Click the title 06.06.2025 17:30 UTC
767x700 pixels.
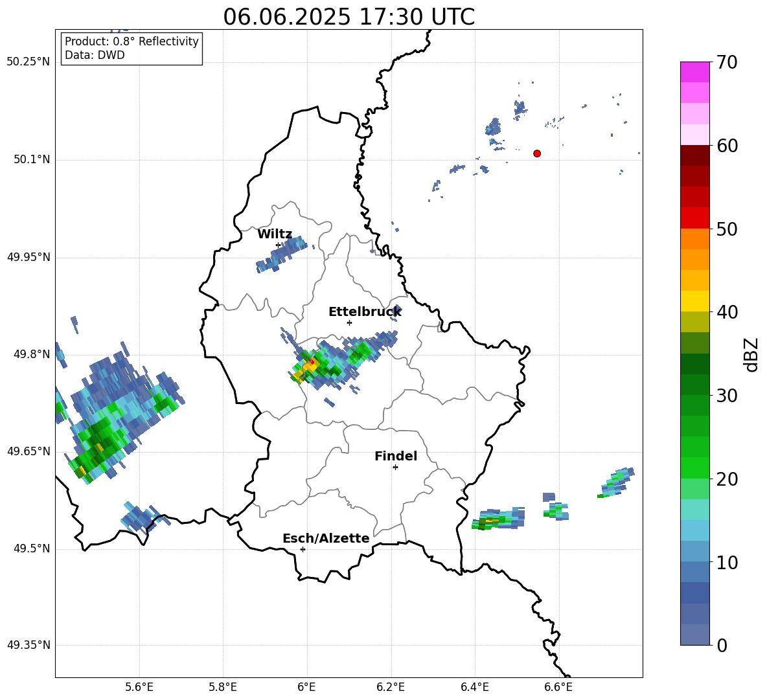349,17
